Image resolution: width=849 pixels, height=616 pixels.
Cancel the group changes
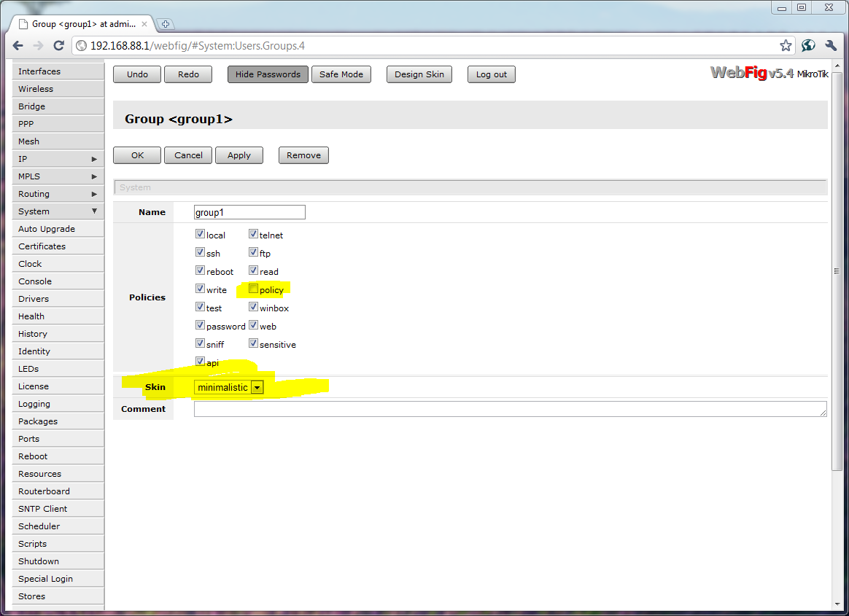tap(188, 155)
